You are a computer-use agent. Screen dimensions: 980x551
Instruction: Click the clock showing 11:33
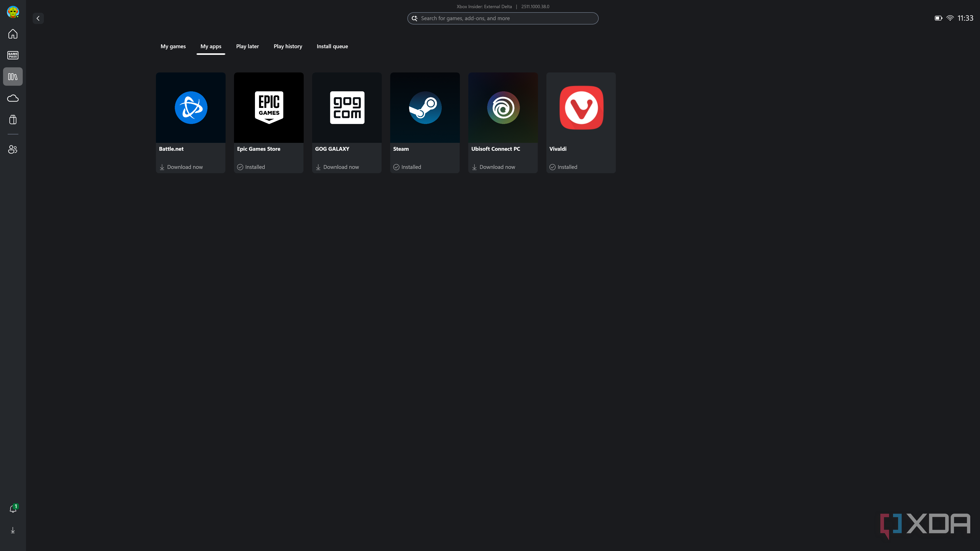(965, 18)
